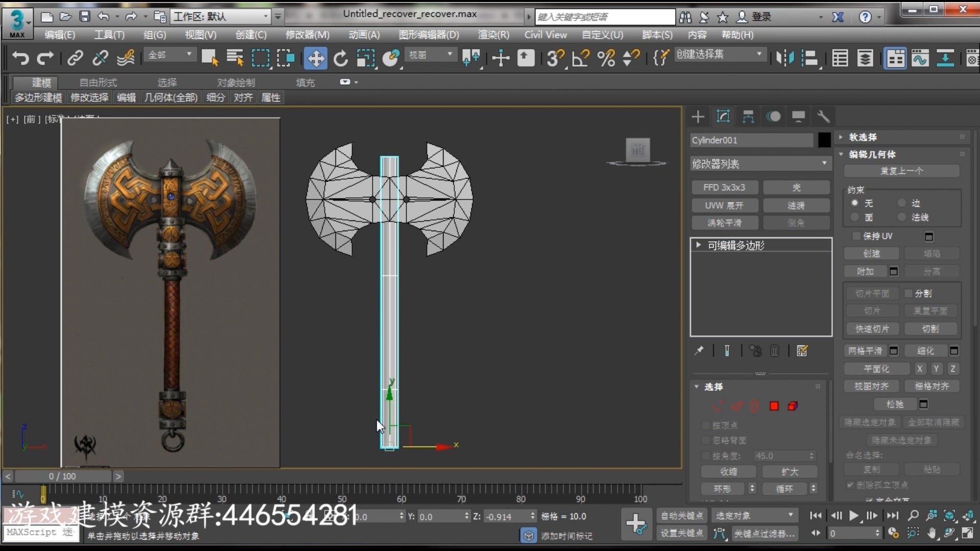Image resolution: width=980 pixels, height=551 pixels.
Task: Toggle the 3D Snaps icon
Action: (x=555, y=58)
